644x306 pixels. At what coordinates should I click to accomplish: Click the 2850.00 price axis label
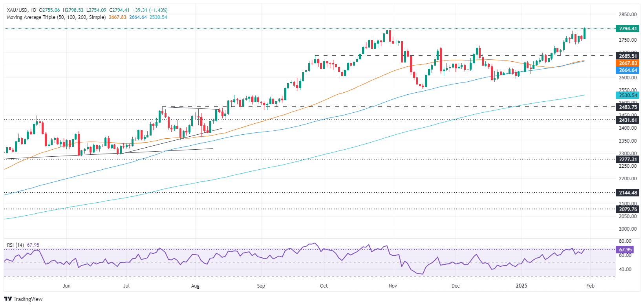click(x=628, y=15)
